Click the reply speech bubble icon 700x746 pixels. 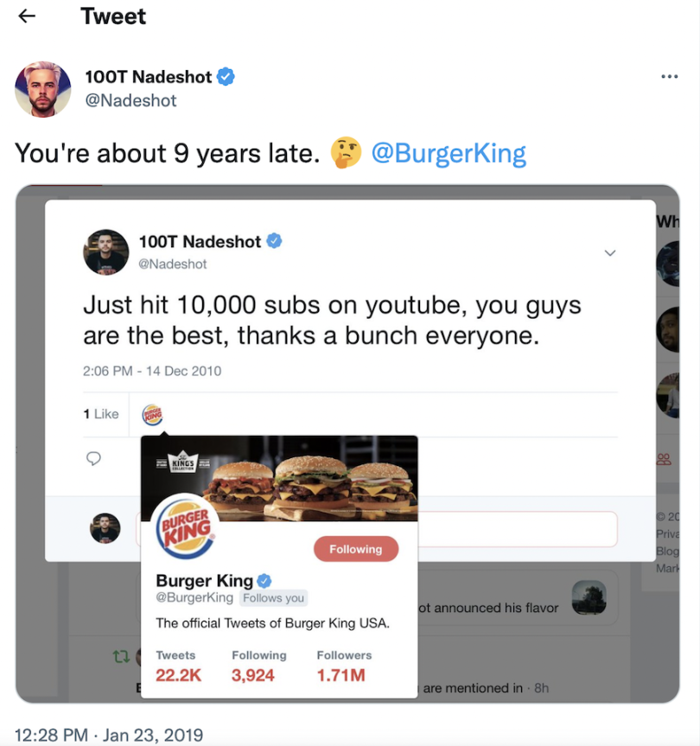[x=93, y=458]
